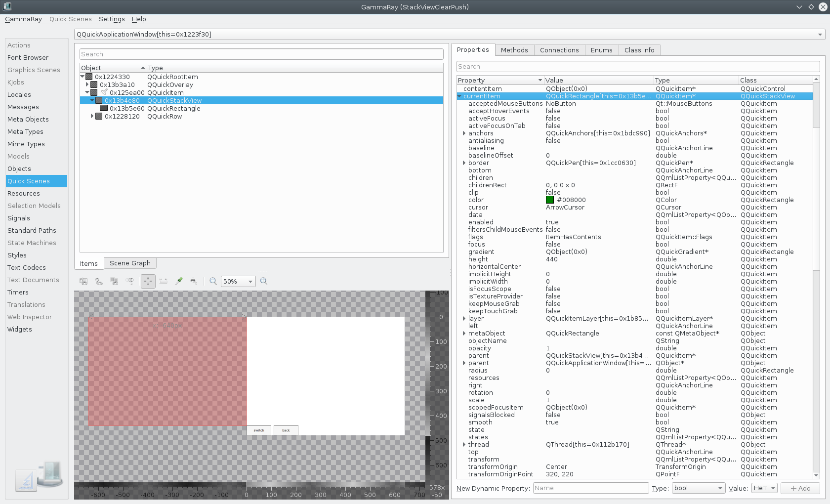Switch to the Scene Graph tab

click(130, 263)
